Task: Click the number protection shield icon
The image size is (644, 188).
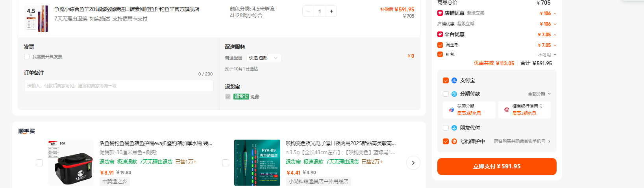Action: (x=454, y=141)
